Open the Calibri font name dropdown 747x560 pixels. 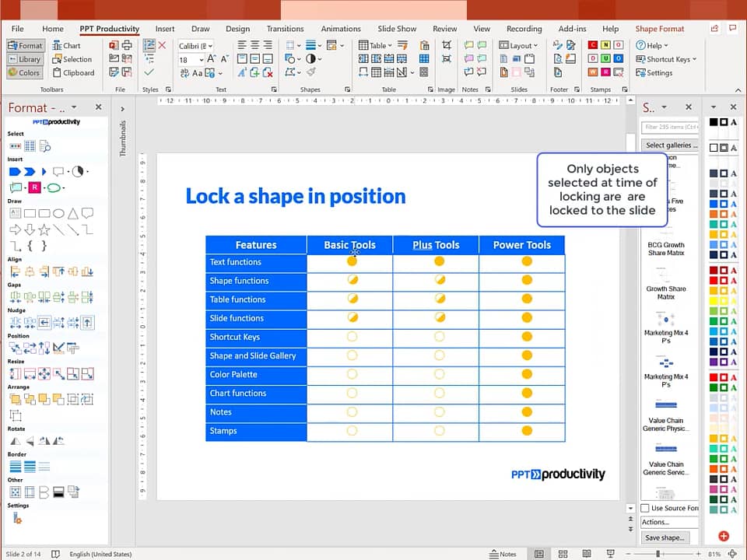tap(210, 46)
